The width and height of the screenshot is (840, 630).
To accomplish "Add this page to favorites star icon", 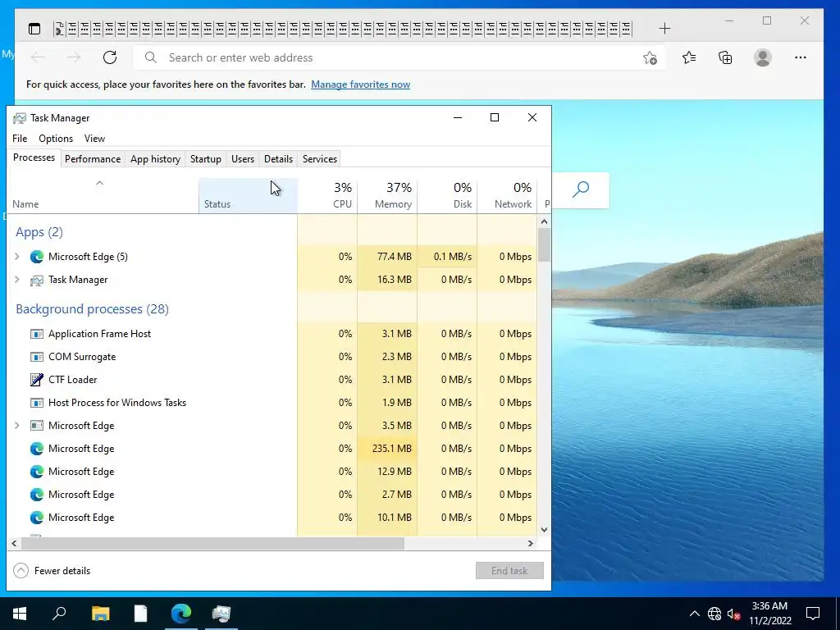I will 650,57.
